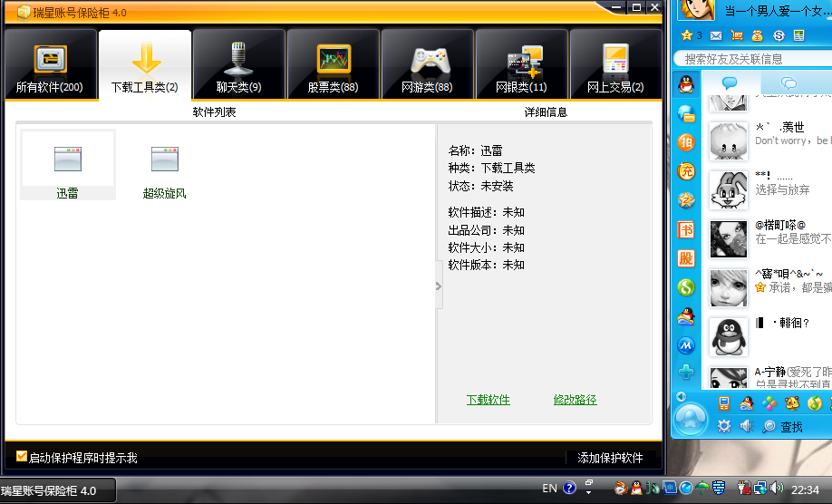832x504 pixels.
Task: Open QQ surfing penguin icon in bottom bar
Action: tap(747, 403)
